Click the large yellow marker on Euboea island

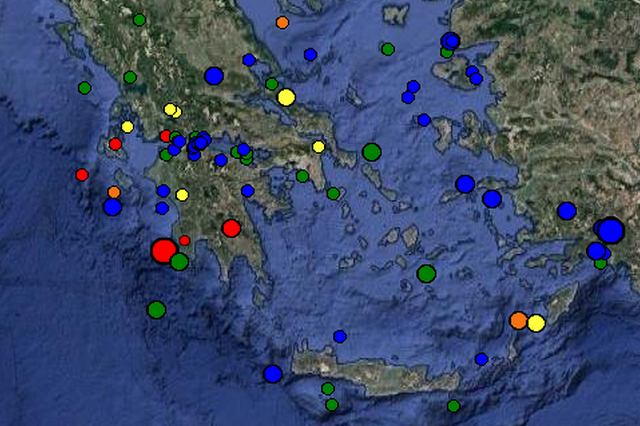(286, 97)
